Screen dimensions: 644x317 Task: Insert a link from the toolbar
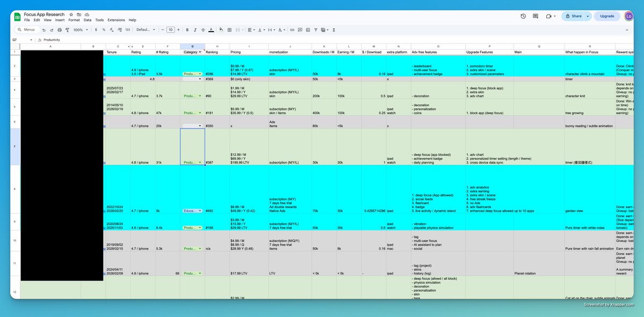(x=292, y=30)
